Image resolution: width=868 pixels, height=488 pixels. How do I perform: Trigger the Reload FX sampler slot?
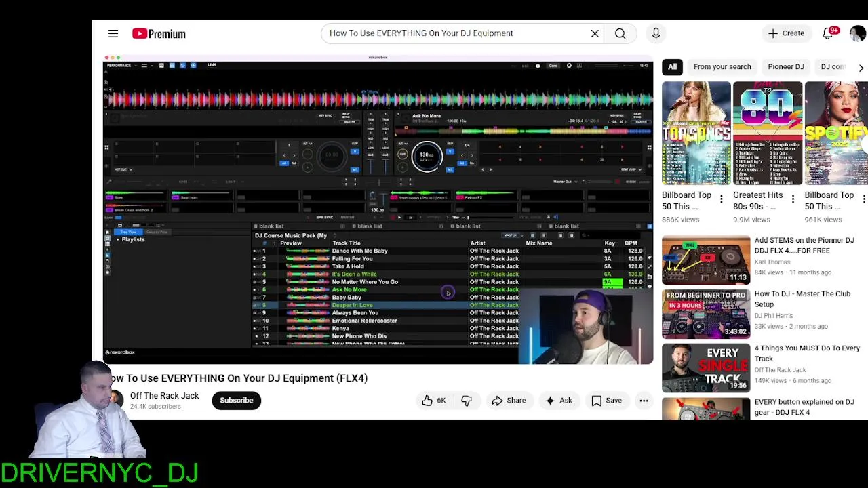pos(486,196)
